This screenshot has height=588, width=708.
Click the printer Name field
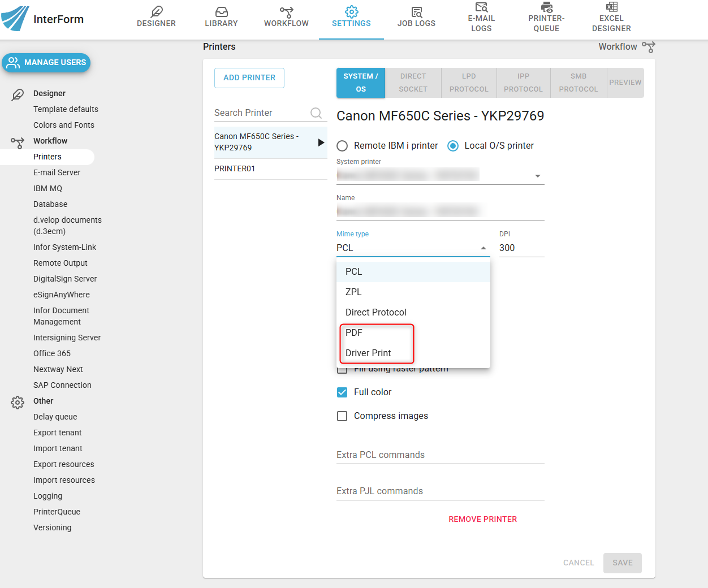pyautogui.click(x=441, y=211)
